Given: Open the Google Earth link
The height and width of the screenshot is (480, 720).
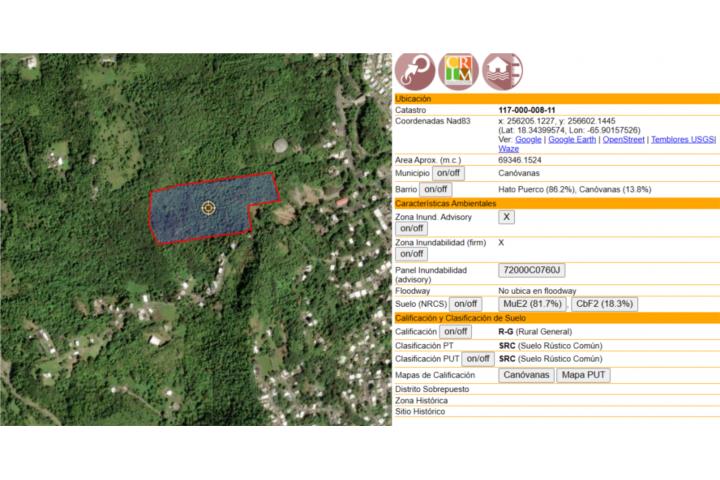Looking at the screenshot, I should click(x=571, y=139).
